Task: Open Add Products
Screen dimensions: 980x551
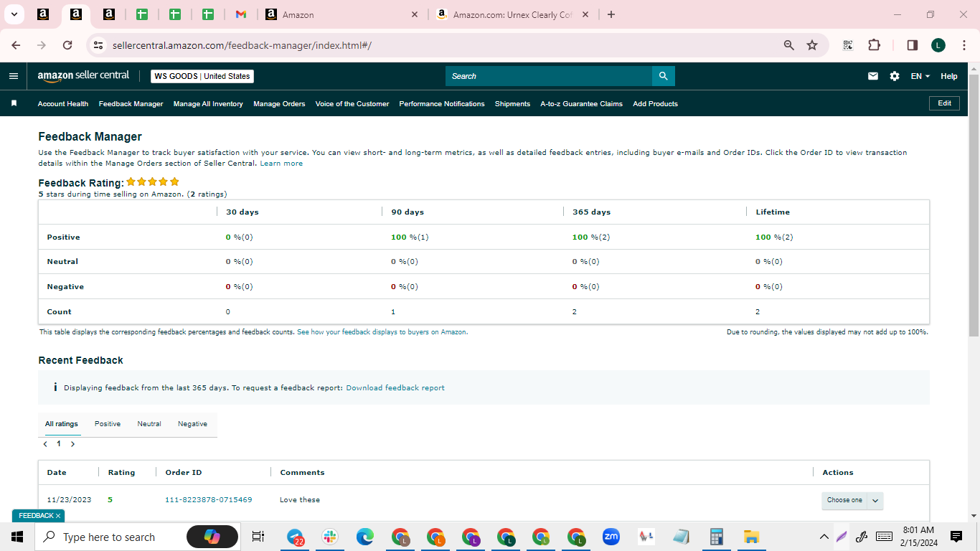Action: click(655, 103)
